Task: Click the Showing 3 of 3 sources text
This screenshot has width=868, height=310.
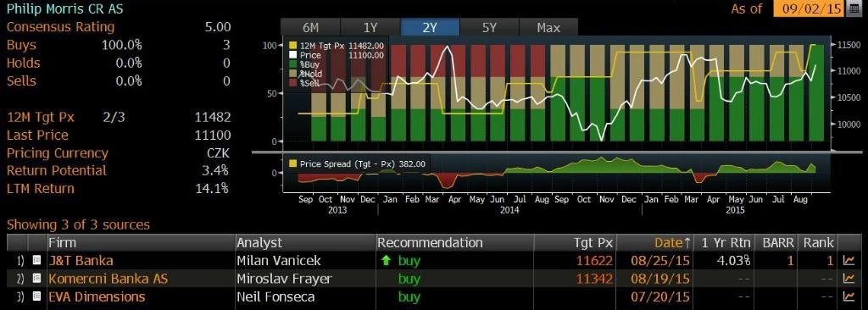Action: (x=78, y=224)
